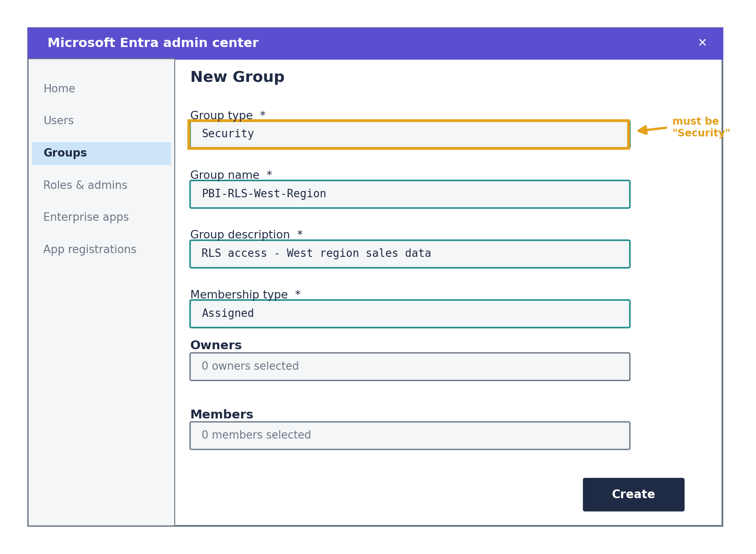Click the Membership type label
756x554 pixels.
[x=245, y=295]
